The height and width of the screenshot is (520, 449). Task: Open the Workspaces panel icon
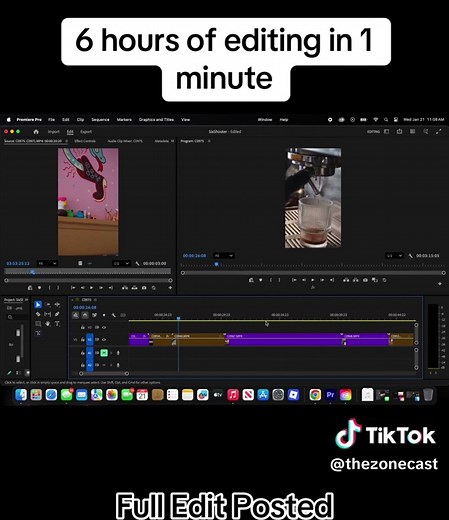point(386,132)
